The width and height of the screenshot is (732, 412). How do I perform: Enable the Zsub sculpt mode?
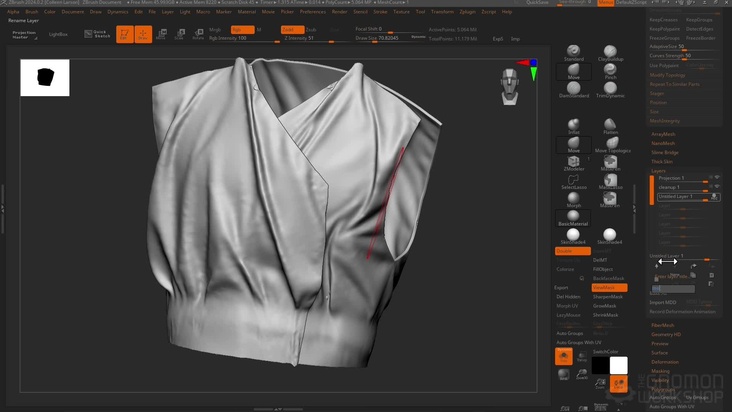point(311,29)
